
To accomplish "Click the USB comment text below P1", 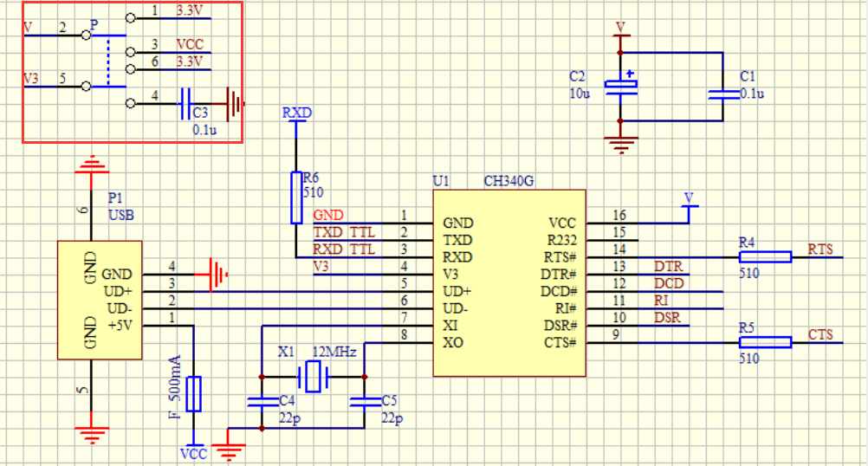I will [x=121, y=215].
